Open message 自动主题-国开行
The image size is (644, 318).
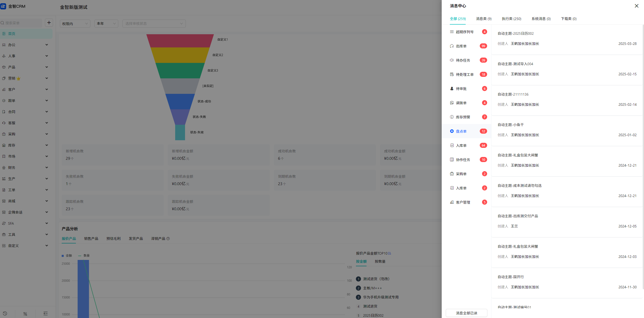[567, 283]
